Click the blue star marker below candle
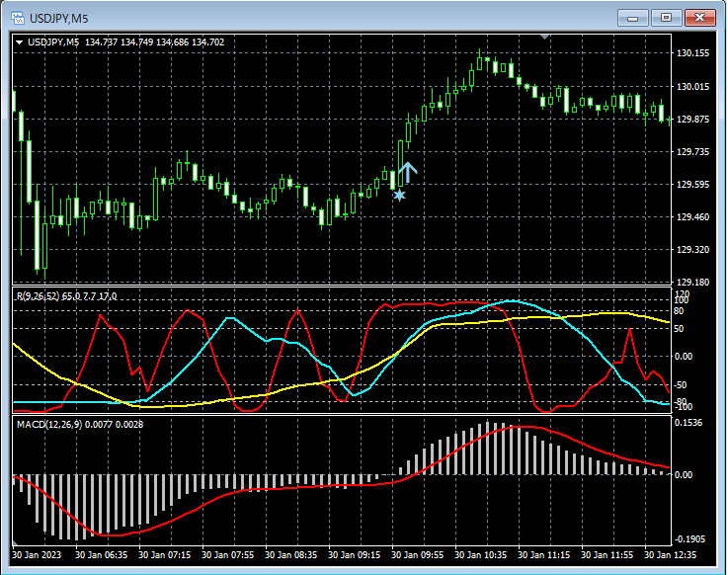The height and width of the screenshot is (575, 728). pos(399,196)
